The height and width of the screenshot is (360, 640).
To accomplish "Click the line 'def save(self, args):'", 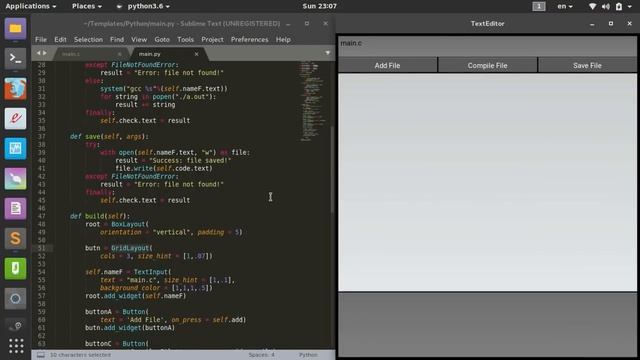I will 109,136.
